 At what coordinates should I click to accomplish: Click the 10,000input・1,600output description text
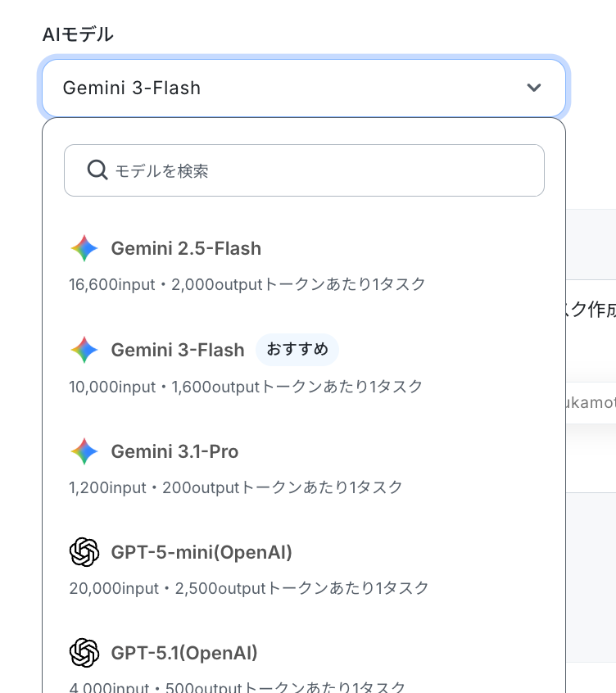click(246, 387)
